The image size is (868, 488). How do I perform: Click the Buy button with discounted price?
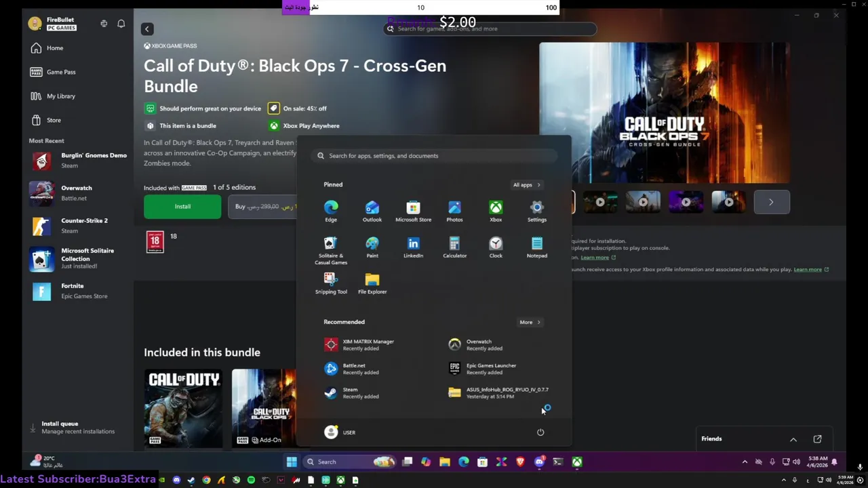click(263, 207)
